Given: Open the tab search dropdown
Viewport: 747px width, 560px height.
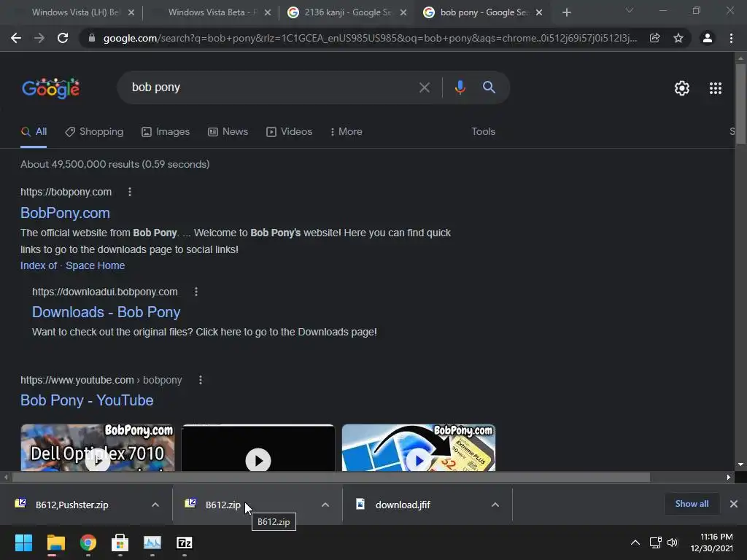Looking at the screenshot, I should point(630,10).
